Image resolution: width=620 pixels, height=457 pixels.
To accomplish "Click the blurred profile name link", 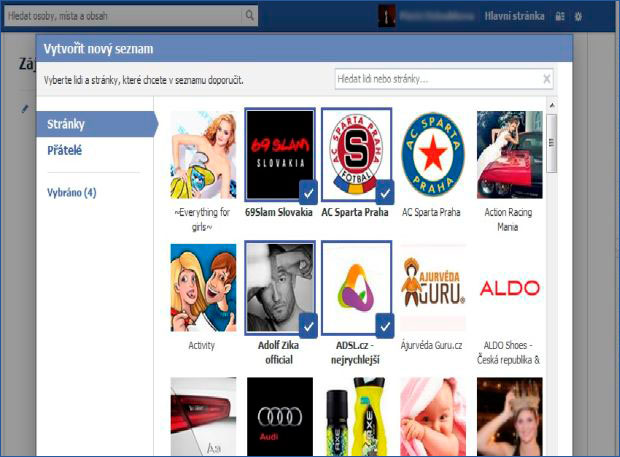I will coord(437,16).
